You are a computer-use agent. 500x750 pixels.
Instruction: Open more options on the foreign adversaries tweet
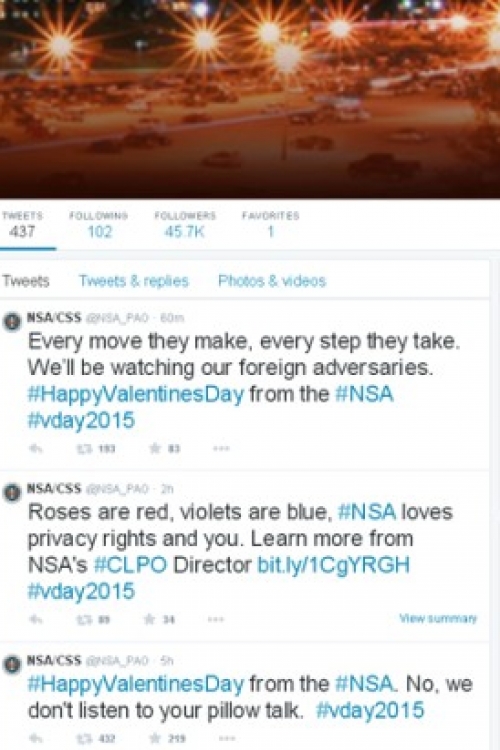click(221, 449)
